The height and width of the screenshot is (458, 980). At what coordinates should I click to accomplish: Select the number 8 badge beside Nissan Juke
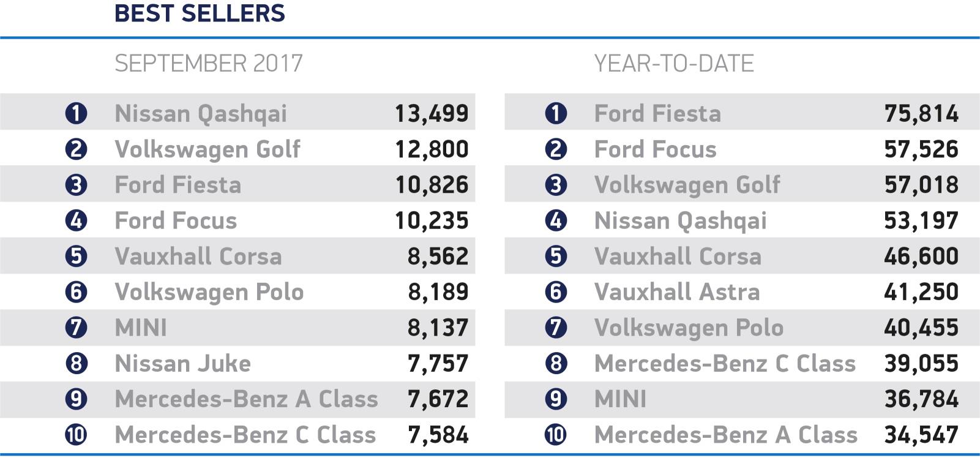pyautogui.click(x=76, y=364)
